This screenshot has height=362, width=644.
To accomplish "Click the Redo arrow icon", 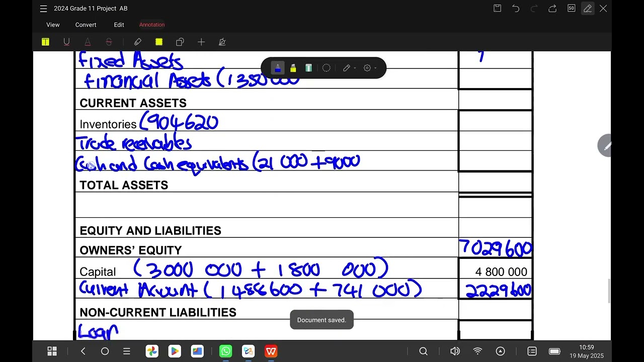I will click(x=534, y=9).
